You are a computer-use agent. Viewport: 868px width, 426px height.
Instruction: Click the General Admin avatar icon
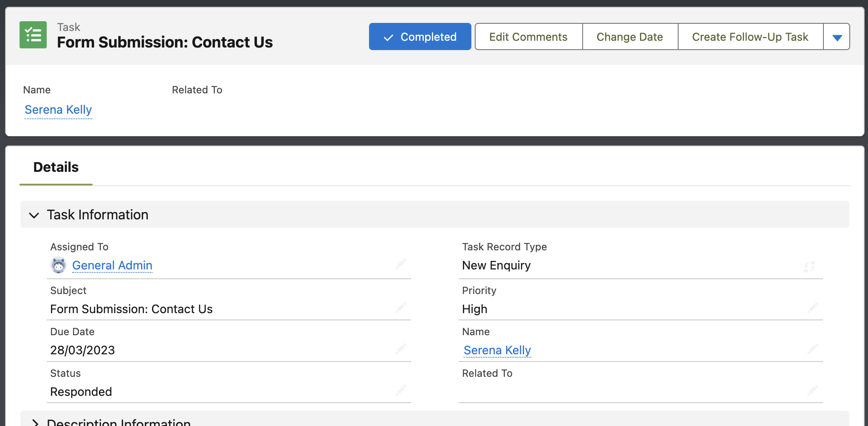59,265
